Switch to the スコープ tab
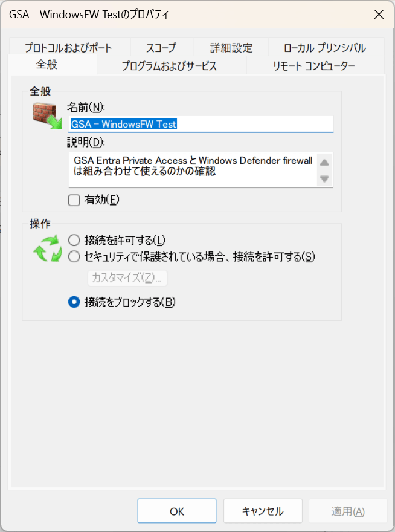Viewport: 395px width, 532px height. click(161, 48)
